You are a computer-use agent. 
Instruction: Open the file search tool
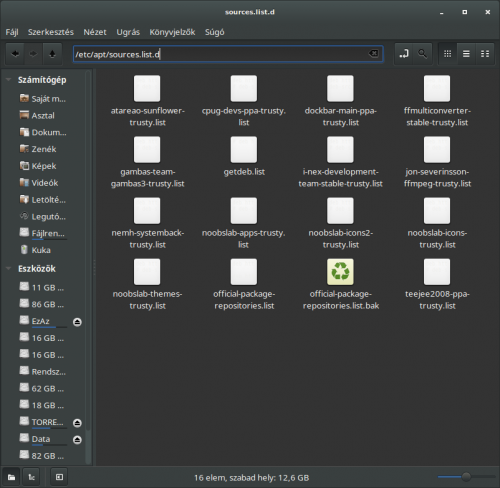422,54
